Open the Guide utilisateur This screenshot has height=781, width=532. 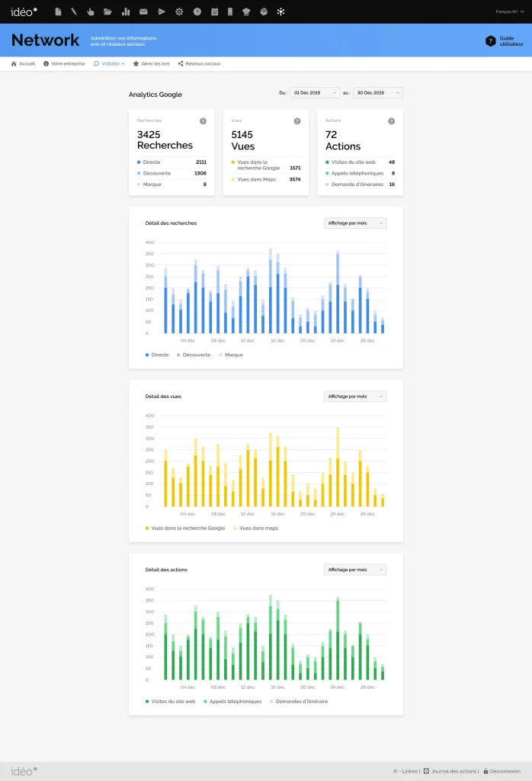[x=505, y=41]
